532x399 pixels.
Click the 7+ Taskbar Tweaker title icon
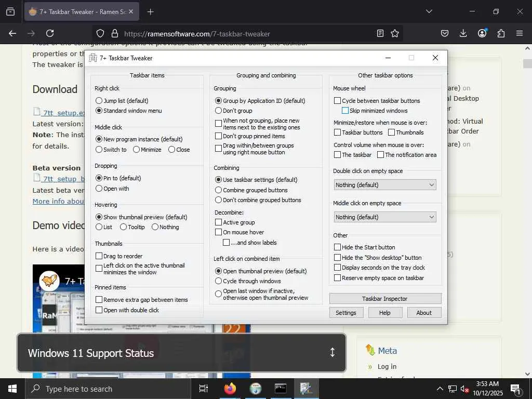coord(92,58)
